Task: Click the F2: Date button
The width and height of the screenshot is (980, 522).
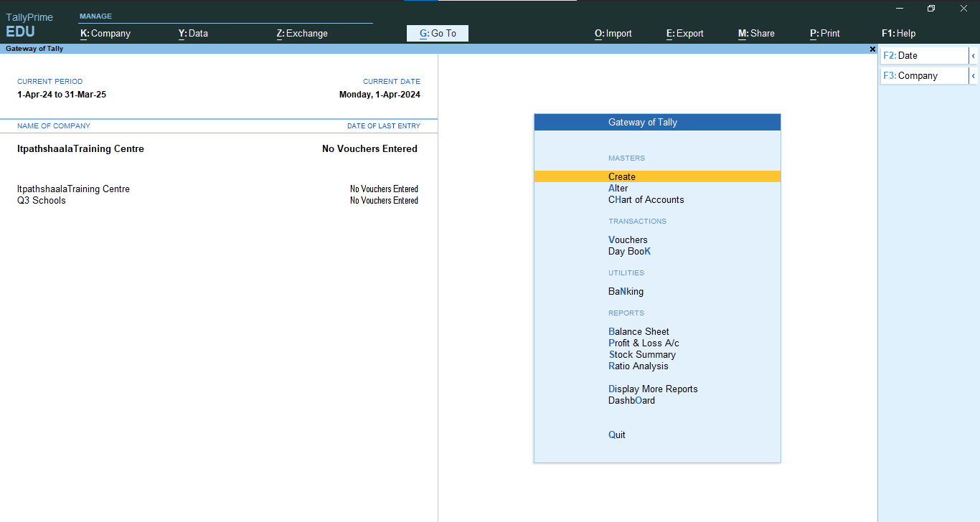Action: coord(924,55)
